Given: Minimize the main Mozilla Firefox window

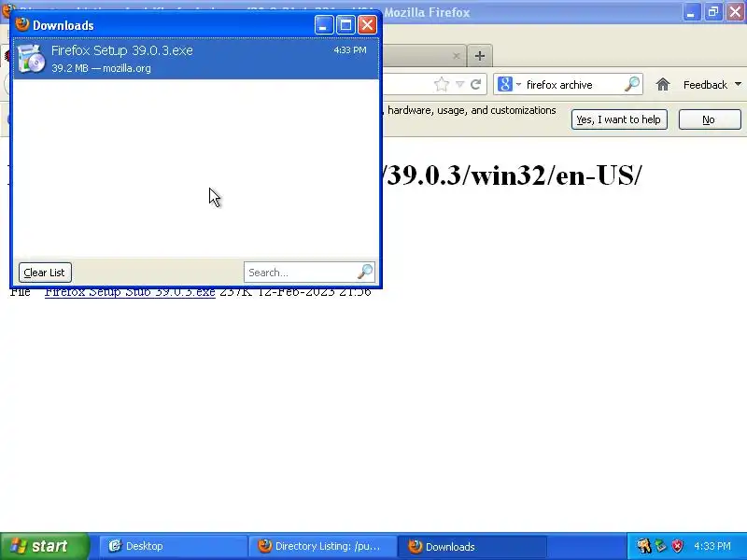Looking at the screenshot, I should [691, 12].
